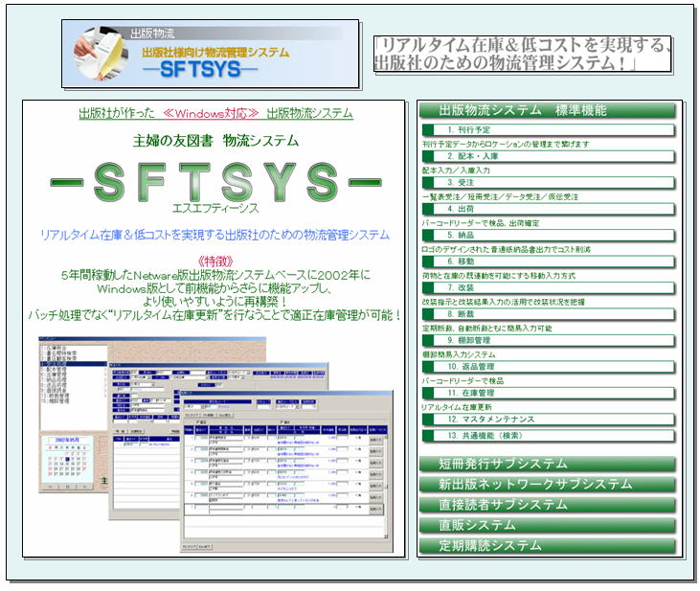Click the バーコードリーダーで検品、出荷確定 text

481,223
